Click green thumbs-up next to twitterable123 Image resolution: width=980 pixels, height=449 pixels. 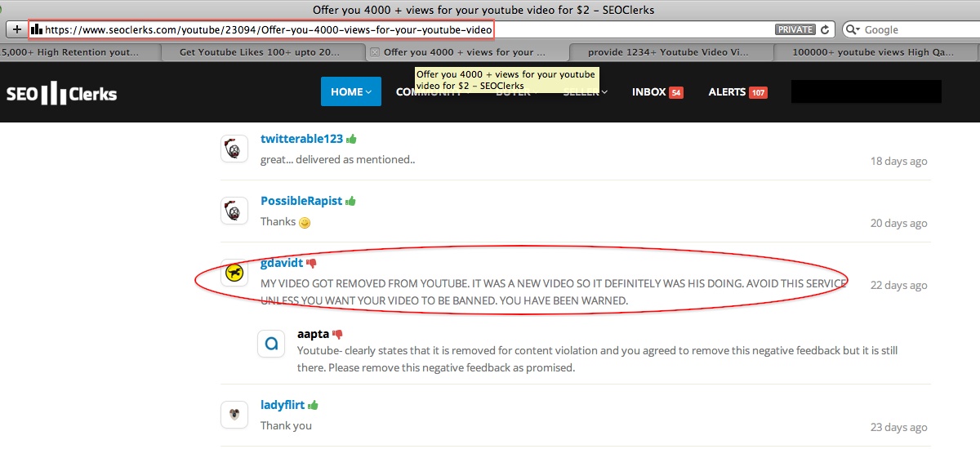click(351, 139)
